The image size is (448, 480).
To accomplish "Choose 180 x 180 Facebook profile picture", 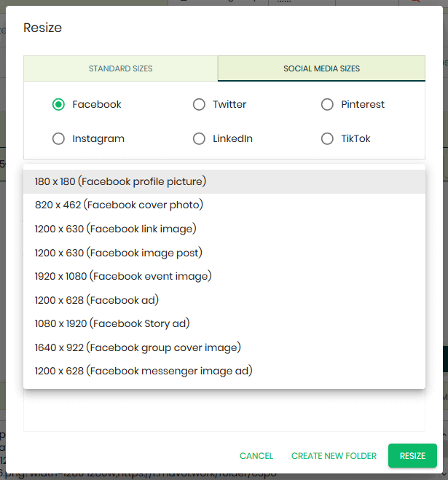I will click(x=224, y=181).
